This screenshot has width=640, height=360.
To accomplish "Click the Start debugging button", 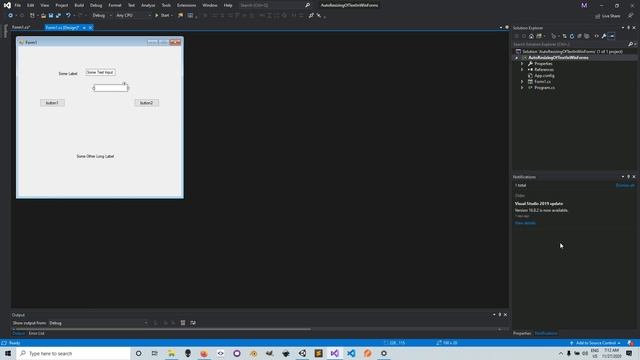I will [162, 16].
